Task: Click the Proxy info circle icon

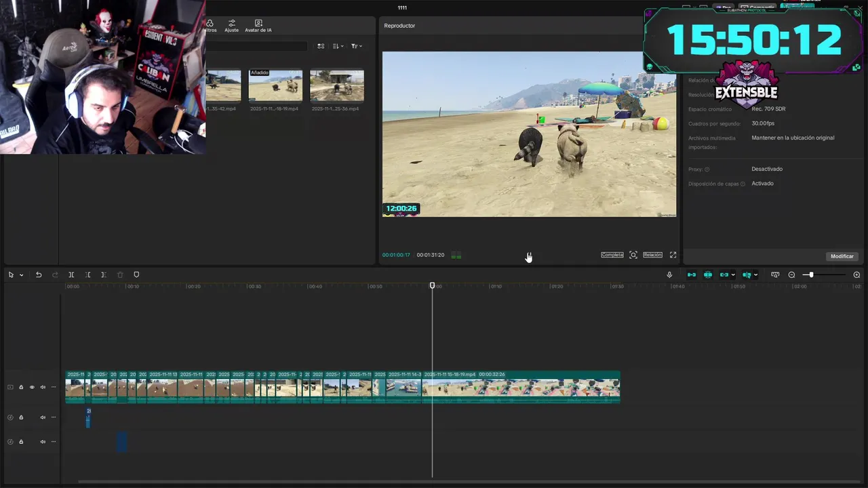Action: [x=707, y=169]
